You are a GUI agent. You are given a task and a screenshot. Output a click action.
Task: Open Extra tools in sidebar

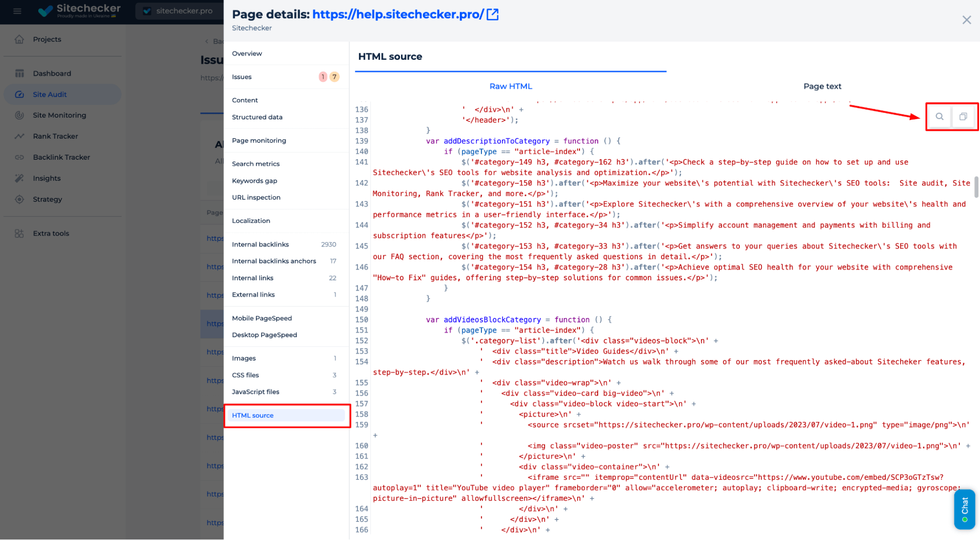click(x=51, y=234)
